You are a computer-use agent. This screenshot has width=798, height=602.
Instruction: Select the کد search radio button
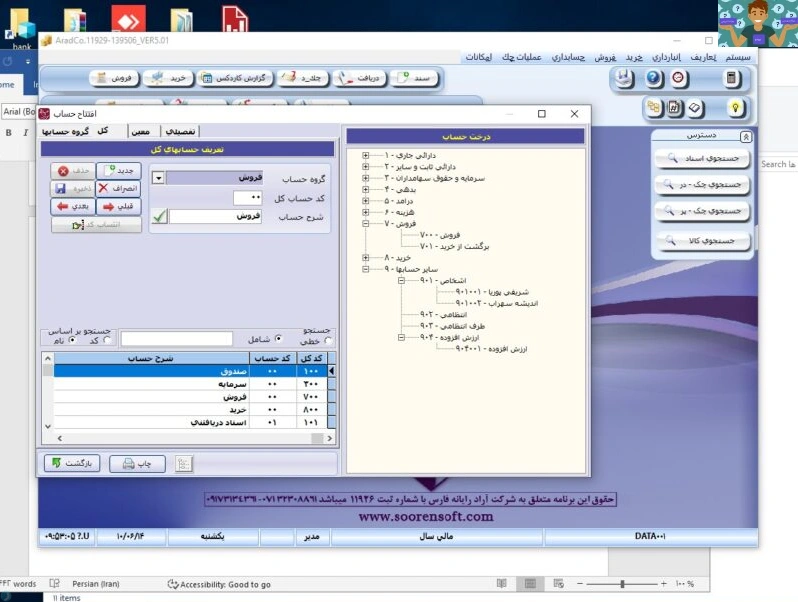coord(107,340)
